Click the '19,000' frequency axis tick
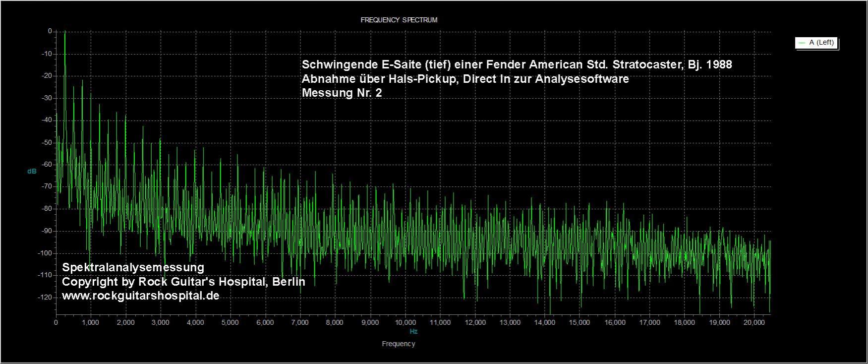Viewport: 868px width, 364px height. click(x=719, y=322)
